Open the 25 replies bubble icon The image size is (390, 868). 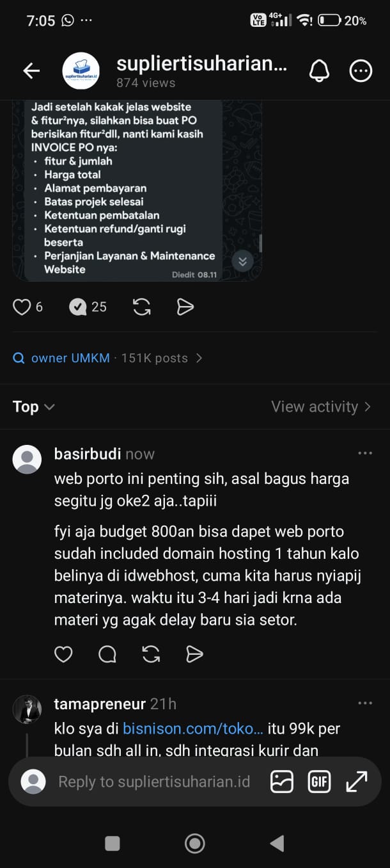click(77, 307)
